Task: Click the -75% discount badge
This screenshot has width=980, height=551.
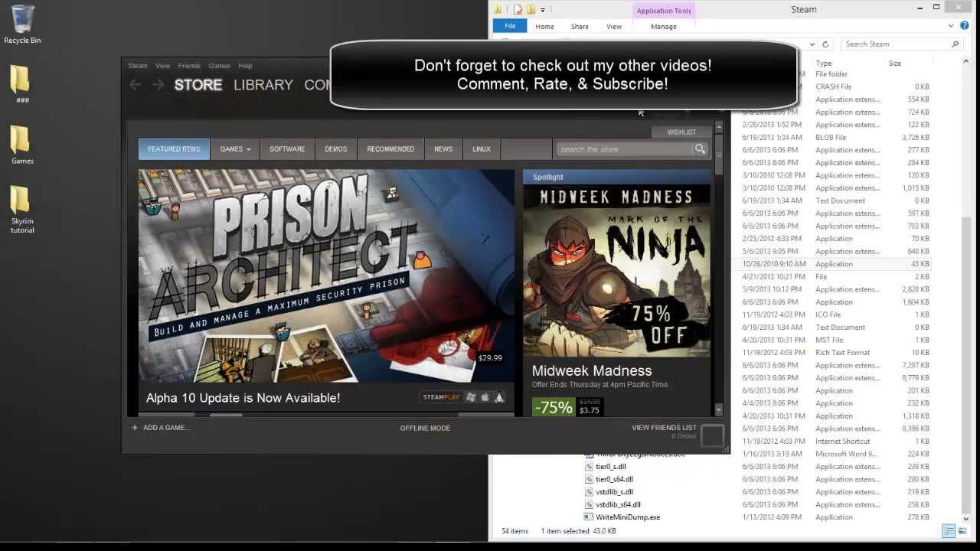Action: (x=554, y=407)
